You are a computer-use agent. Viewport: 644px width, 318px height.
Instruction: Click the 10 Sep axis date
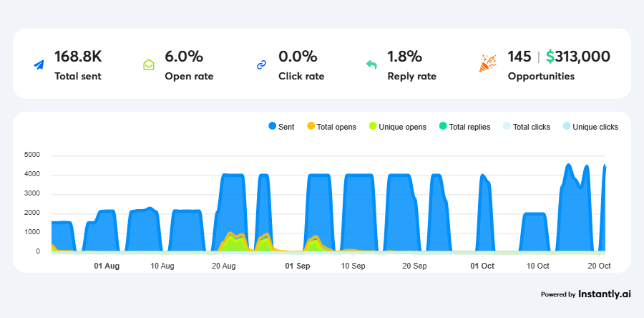coord(353,266)
